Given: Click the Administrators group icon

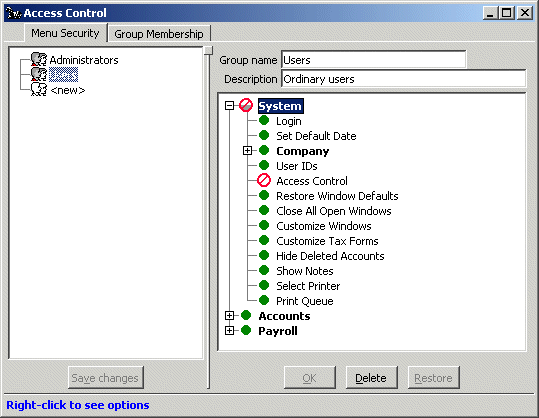Looking at the screenshot, I should (39, 59).
